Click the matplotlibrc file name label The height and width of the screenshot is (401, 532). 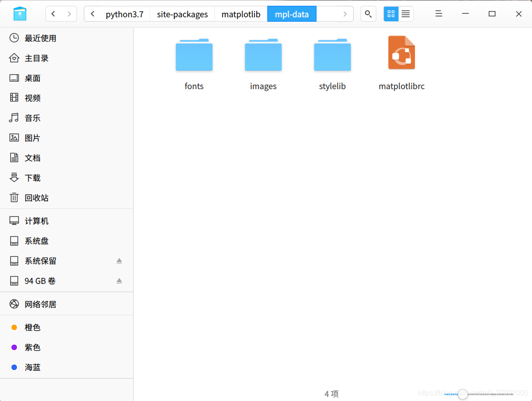402,86
